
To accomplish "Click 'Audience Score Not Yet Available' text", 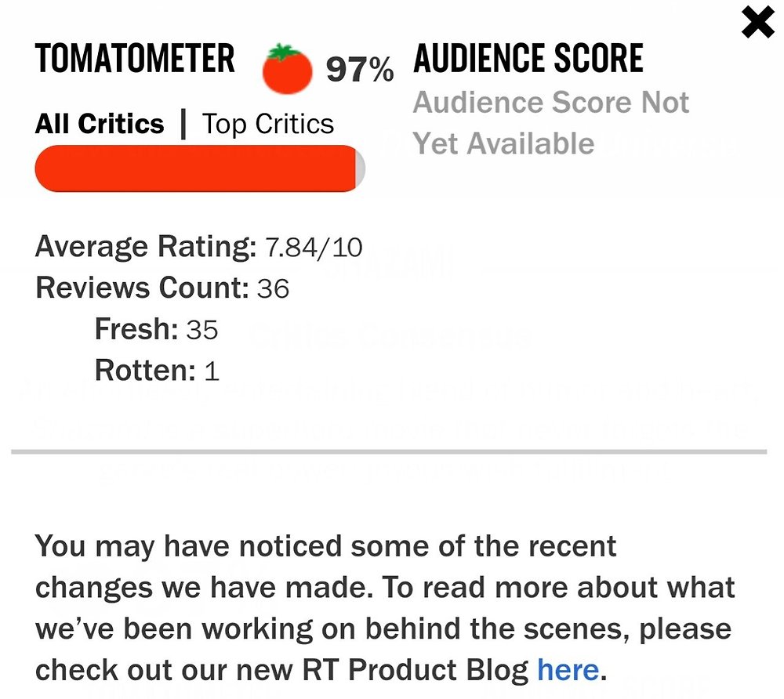I will pos(551,123).
